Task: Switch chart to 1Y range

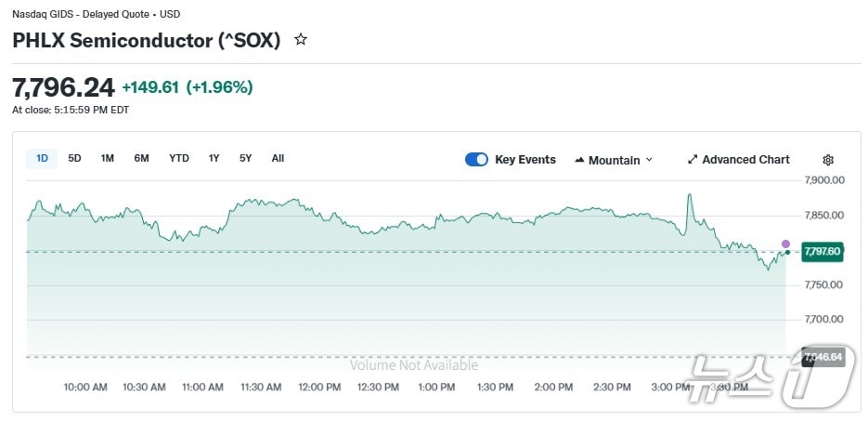Action: pos(214,158)
